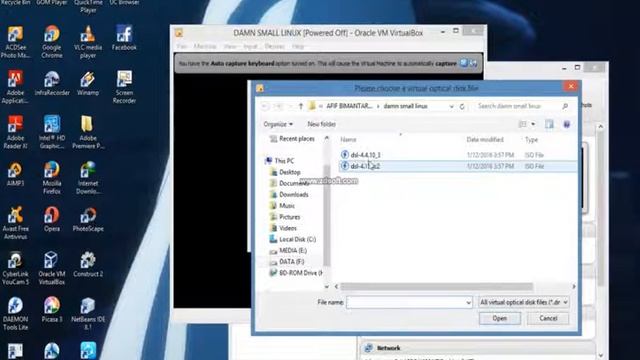Image resolution: width=640 pixels, height=360 pixels.
Task: Open the File name combo box arrow
Action: (468, 302)
